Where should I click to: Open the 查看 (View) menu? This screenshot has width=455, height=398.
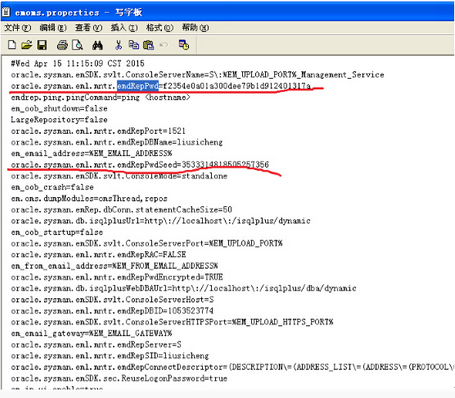(88, 27)
